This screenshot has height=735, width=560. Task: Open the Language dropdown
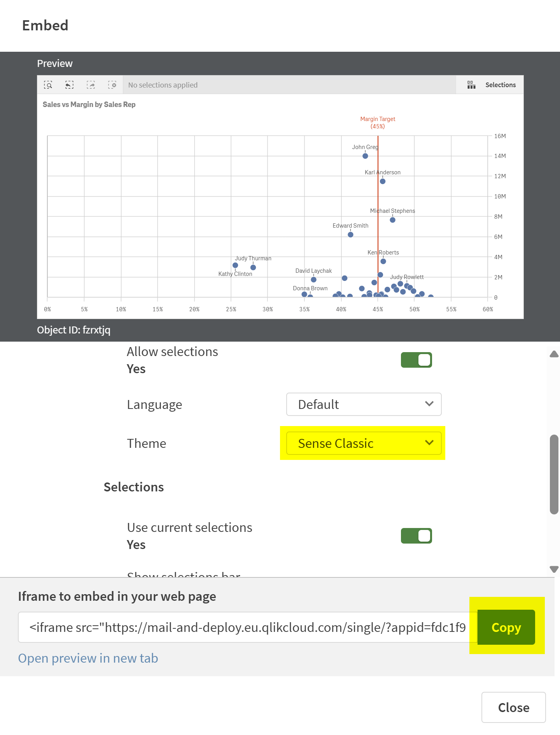pyautogui.click(x=364, y=404)
